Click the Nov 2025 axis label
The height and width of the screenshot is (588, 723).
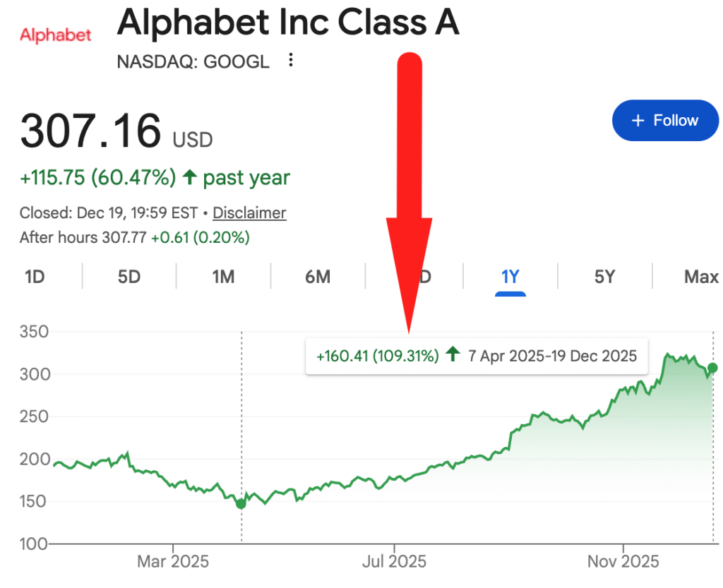[623, 561]
